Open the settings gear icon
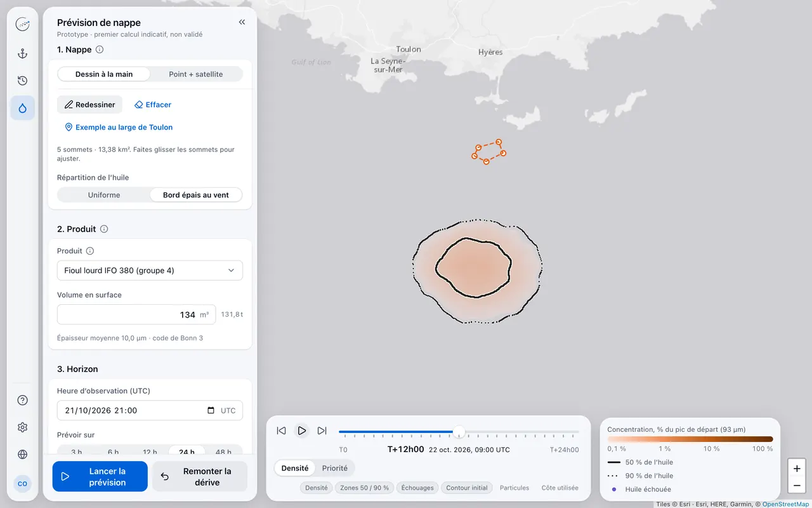Screen dimensions: 812x508 pos(22,427)
